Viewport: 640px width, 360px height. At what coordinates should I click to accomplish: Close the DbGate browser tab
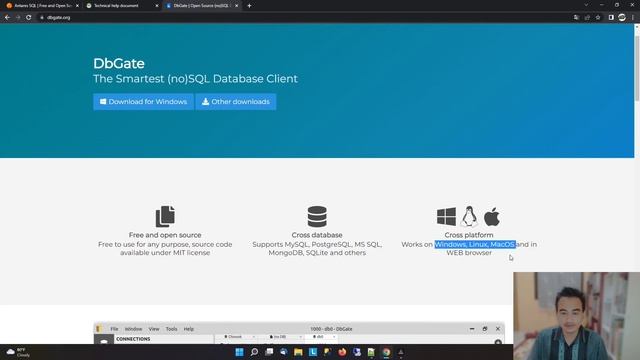point(236,6)
